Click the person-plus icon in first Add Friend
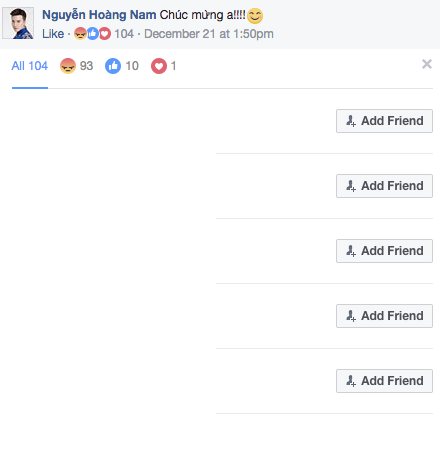The width and height of the screenshot is (440, 472). (x=351, y=121)
